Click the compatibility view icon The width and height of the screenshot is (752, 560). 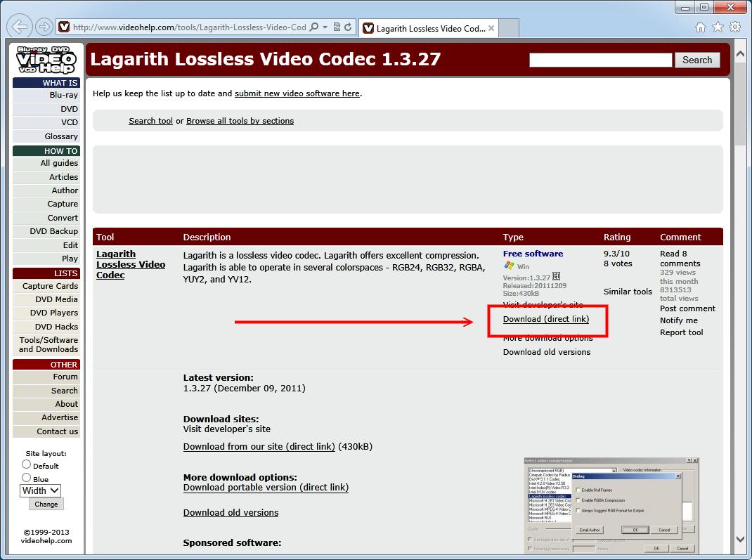pos(337,27)
